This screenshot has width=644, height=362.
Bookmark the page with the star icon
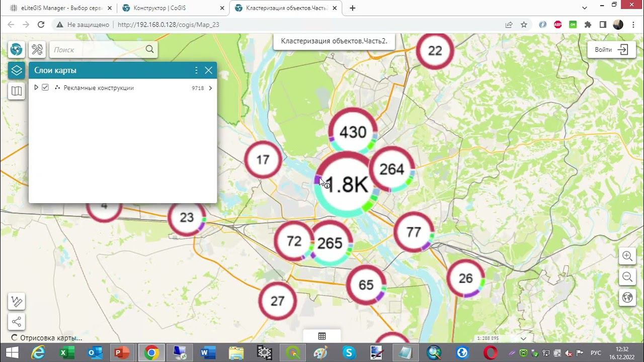[524, 24]
